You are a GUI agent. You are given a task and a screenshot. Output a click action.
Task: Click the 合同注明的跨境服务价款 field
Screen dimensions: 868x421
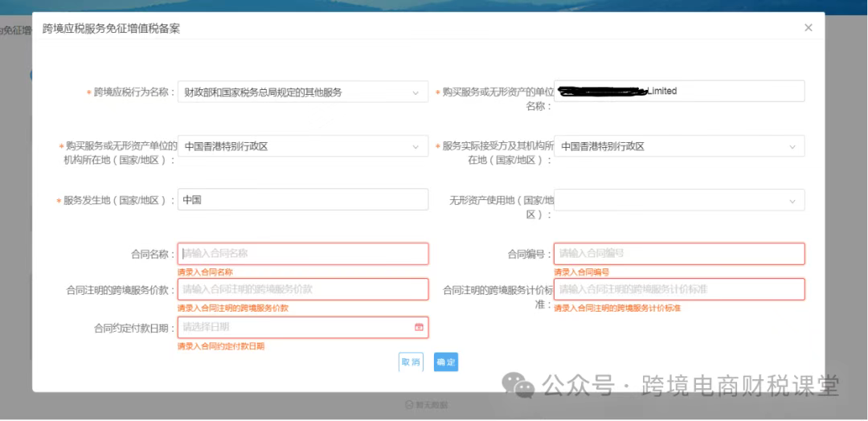pyautogui.click(x=303, y=289)
